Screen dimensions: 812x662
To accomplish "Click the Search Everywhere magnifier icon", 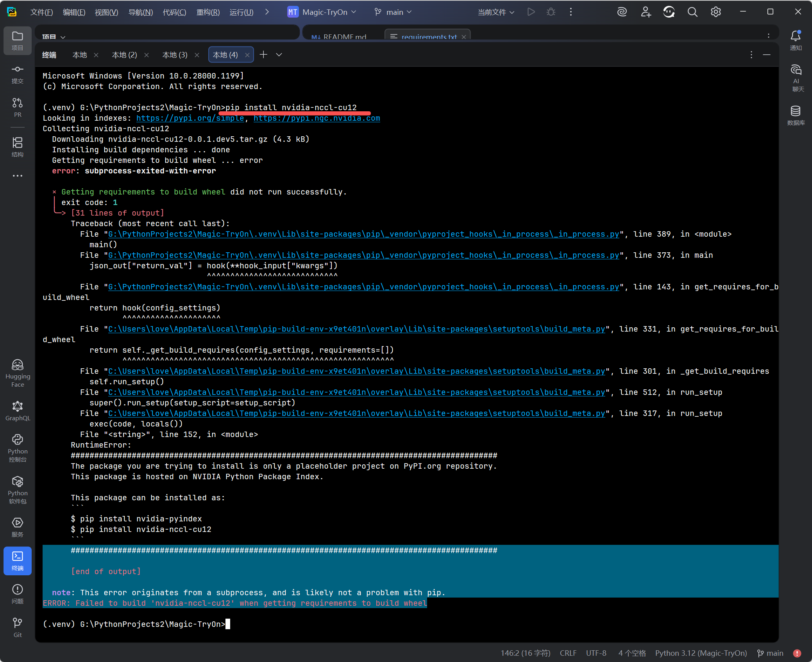I will click(x=692, y=12).
